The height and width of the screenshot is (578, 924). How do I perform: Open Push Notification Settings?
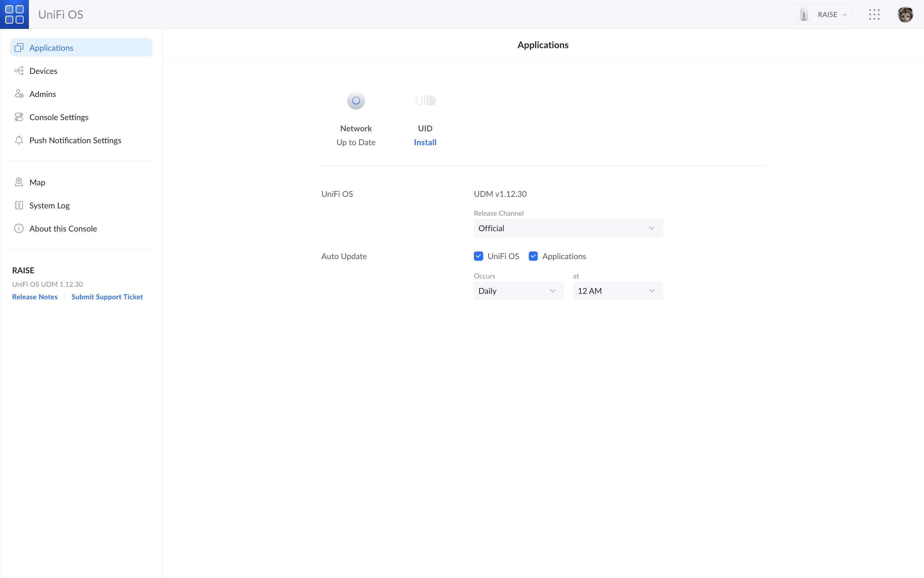(x=81, y=140)
